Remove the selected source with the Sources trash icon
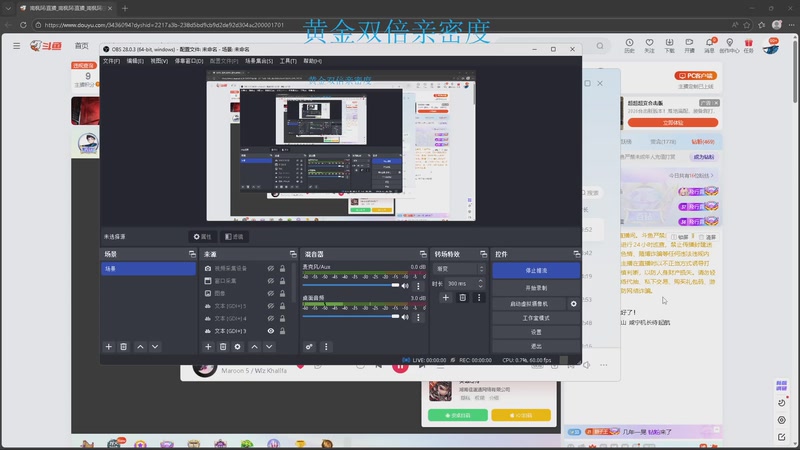 [223, 347]
